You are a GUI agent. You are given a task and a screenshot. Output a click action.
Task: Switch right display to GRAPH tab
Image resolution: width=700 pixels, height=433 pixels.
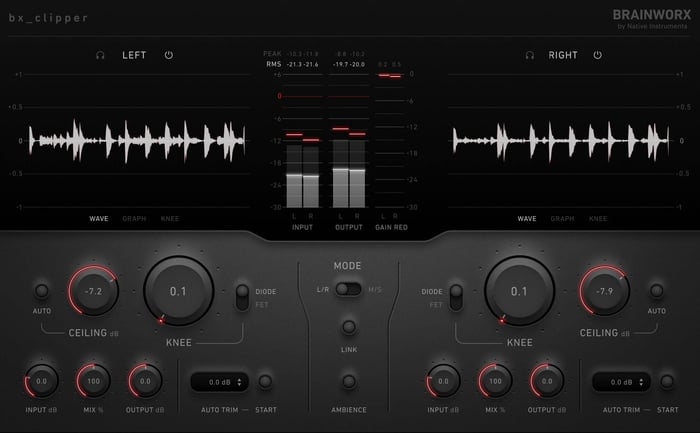(x=562, y=219)
